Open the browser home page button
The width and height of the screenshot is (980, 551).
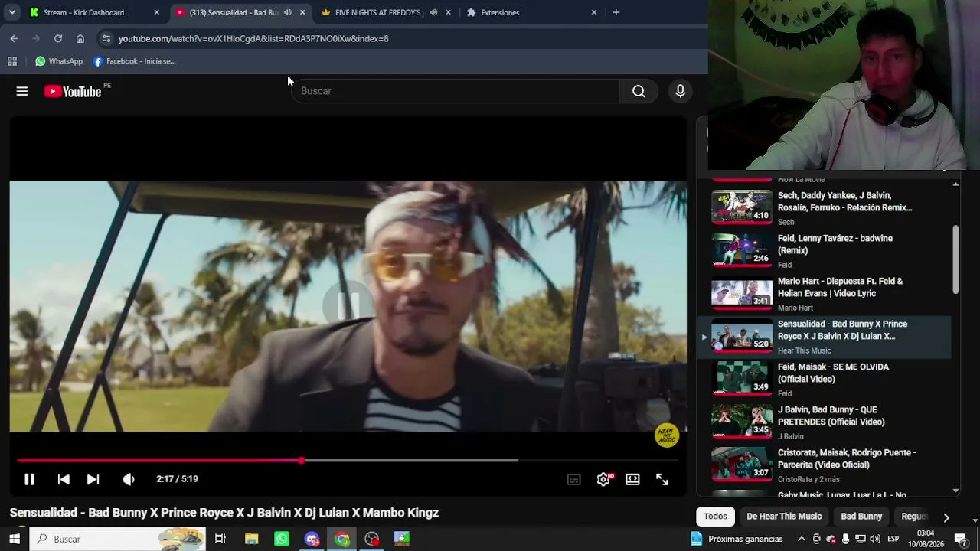tap(80, 38)
